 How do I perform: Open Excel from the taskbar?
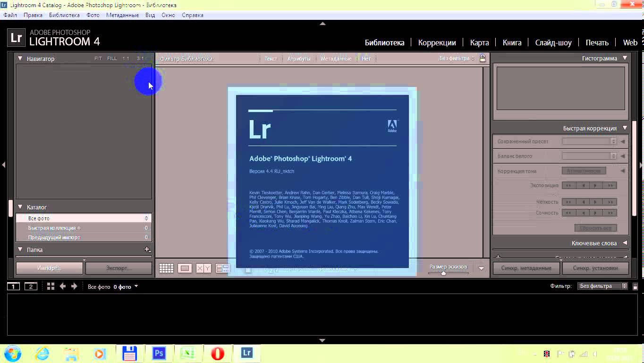pyautogui.click(x=188, y=353)
